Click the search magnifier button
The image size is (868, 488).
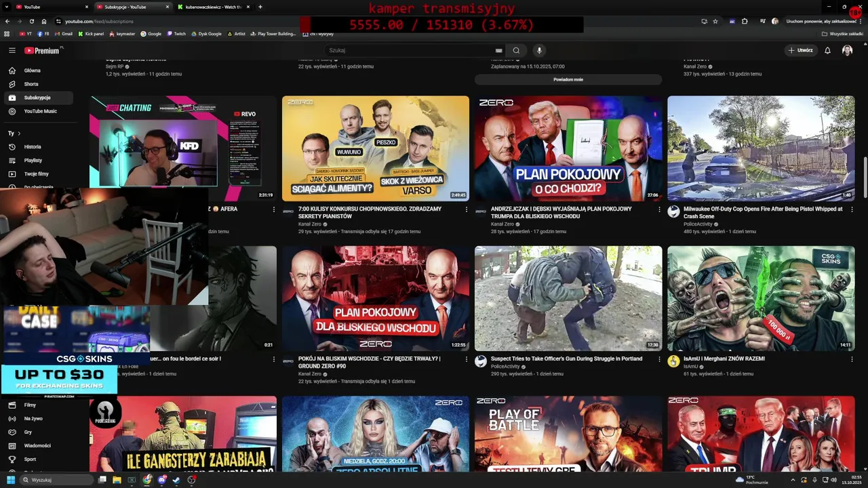click(517, 50)
